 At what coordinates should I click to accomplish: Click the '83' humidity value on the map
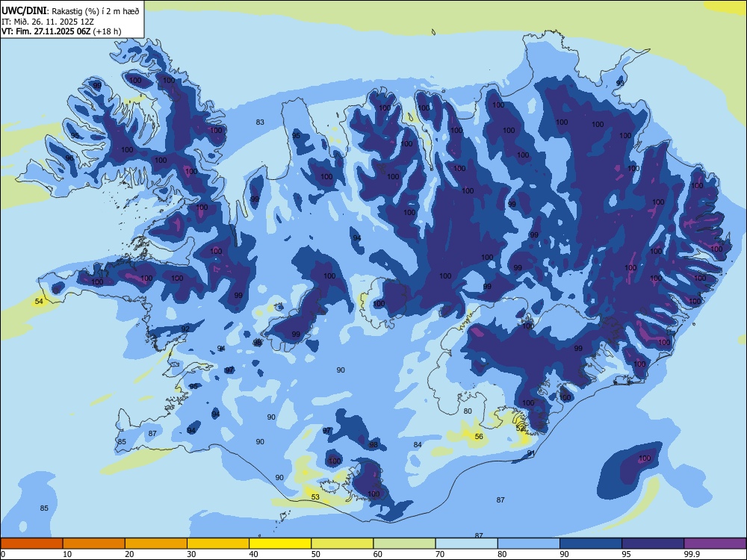point(260,122)
